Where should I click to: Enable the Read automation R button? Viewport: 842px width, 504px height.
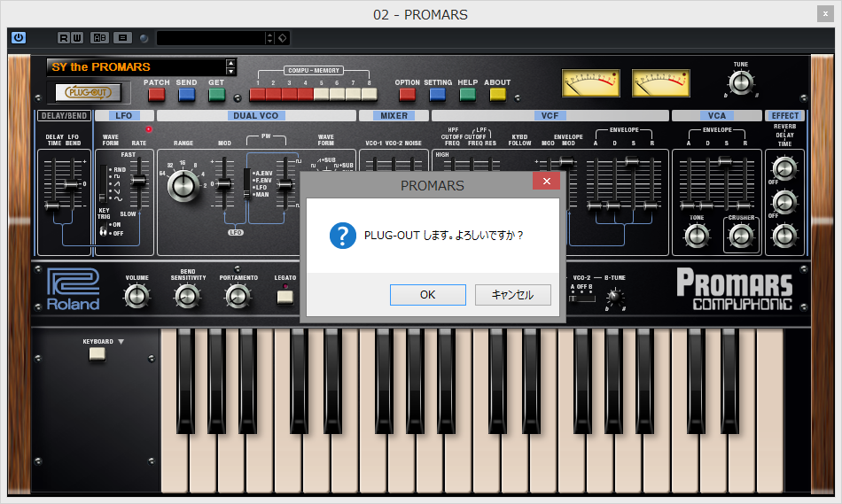(64, 37)
